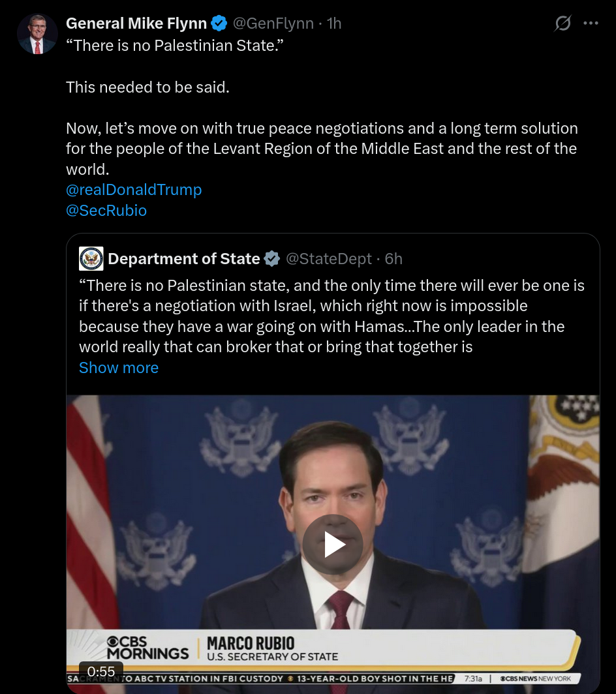Click the 0:55 video duration badge
The height and width of the screenshot is (694, 616).
[x=100, y=671]
